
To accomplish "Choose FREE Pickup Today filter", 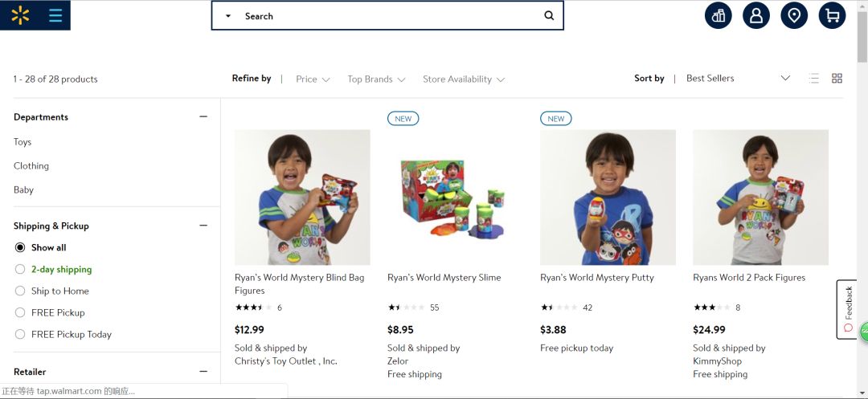I will 20,335.
